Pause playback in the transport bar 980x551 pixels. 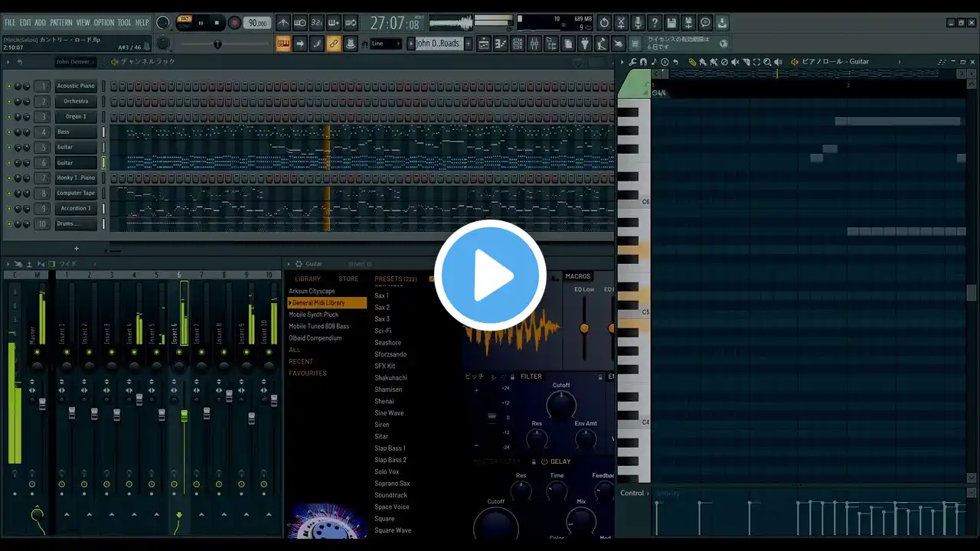201,23
